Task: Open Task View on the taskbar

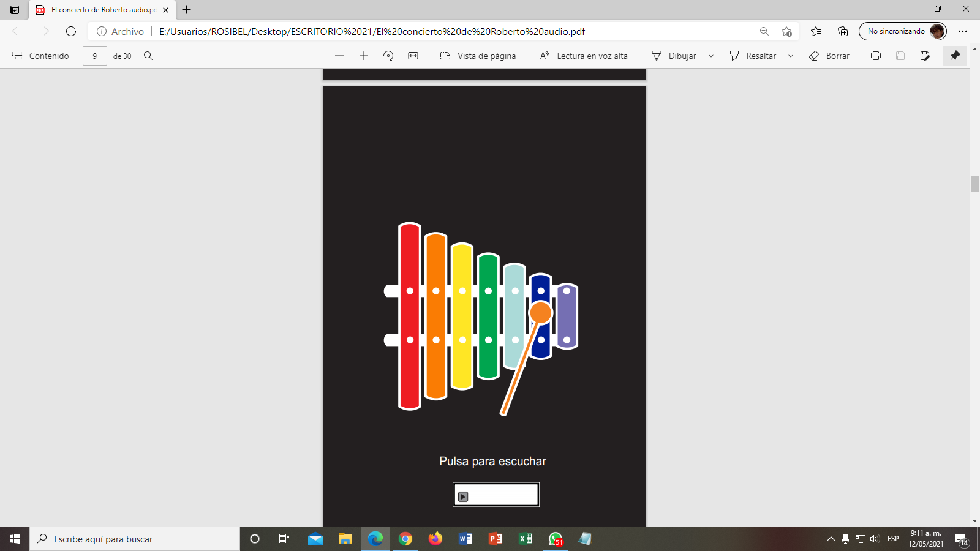Action: [x=284, y=539]
